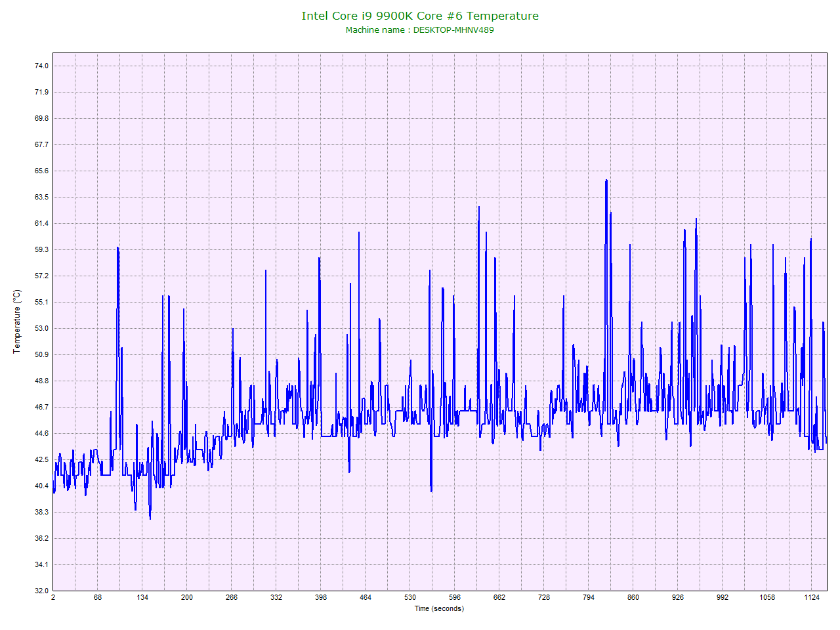The image size is (840, 630).
Task: Select the 48.8 temperature axis value
Action: point(41,381)
